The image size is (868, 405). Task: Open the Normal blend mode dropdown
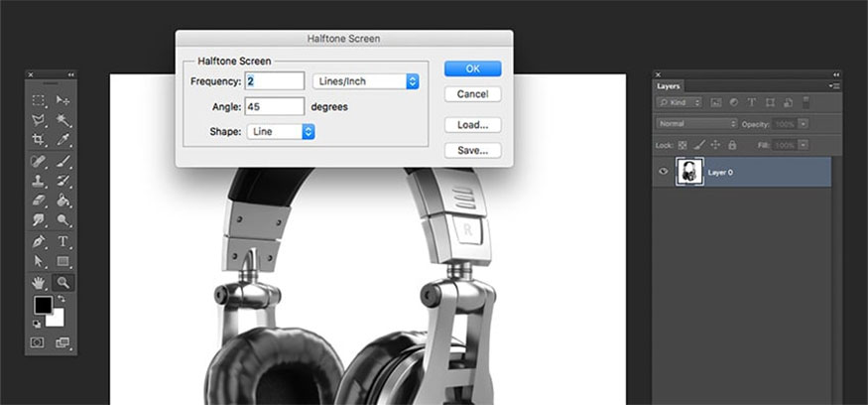pos(697,124)
